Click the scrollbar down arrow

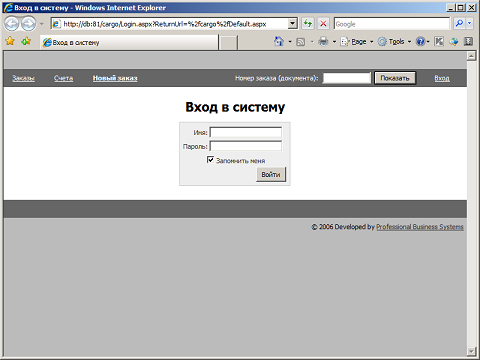(471, 351)
